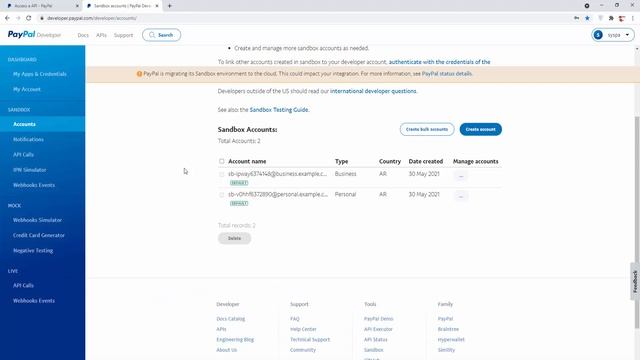
Task: Click the browser forward arrow
Action: coord(18,18)
